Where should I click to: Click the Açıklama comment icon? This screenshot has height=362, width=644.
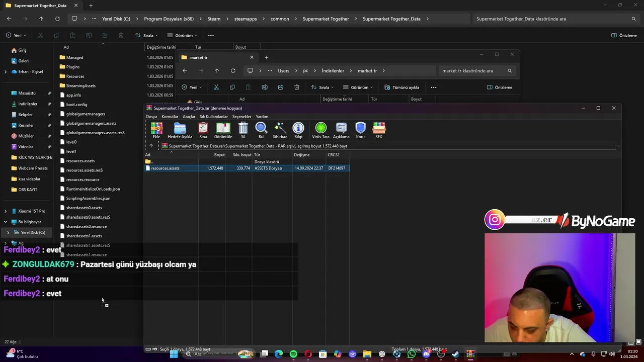[x=341, y=130]
